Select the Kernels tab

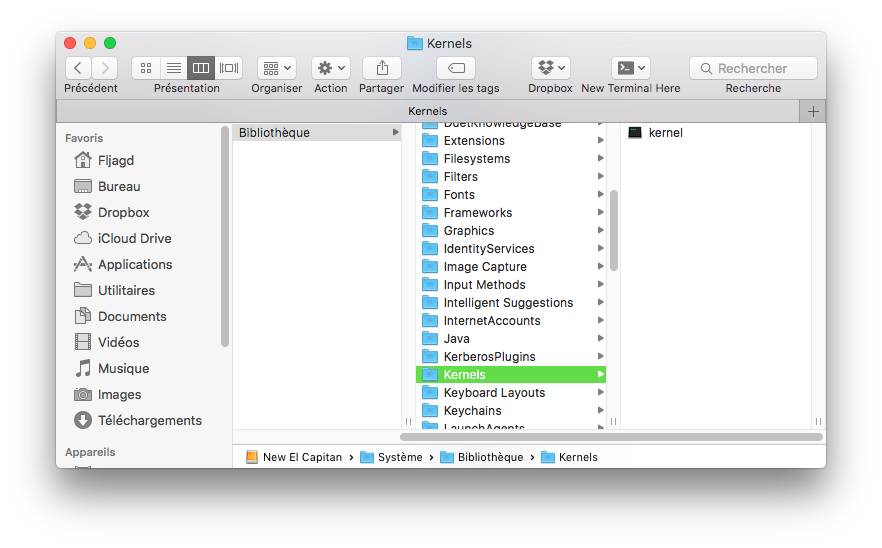tap(428, 111)
